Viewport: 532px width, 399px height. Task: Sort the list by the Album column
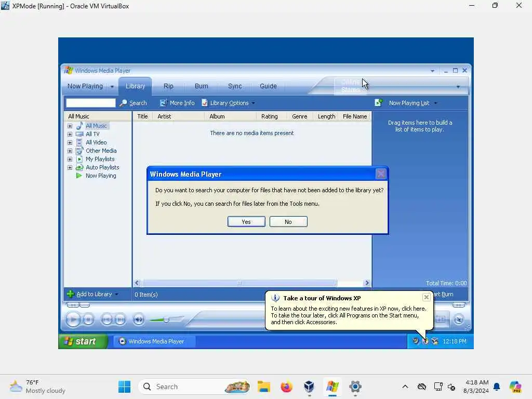point(230,116)
